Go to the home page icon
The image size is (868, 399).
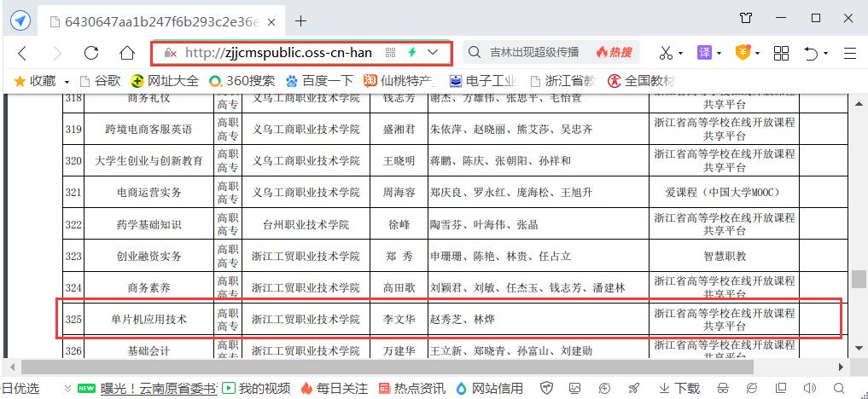(x=127, y=53)
